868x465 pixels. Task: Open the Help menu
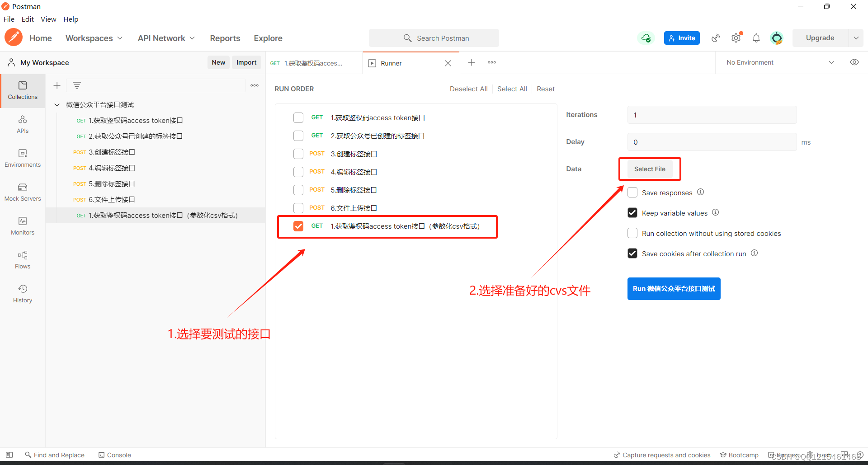(71, 19)
